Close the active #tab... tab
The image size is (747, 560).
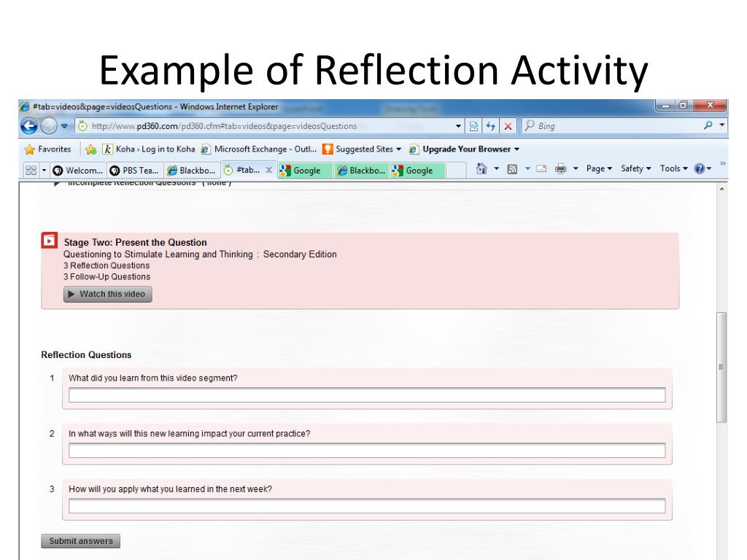(x=268, y=169)
